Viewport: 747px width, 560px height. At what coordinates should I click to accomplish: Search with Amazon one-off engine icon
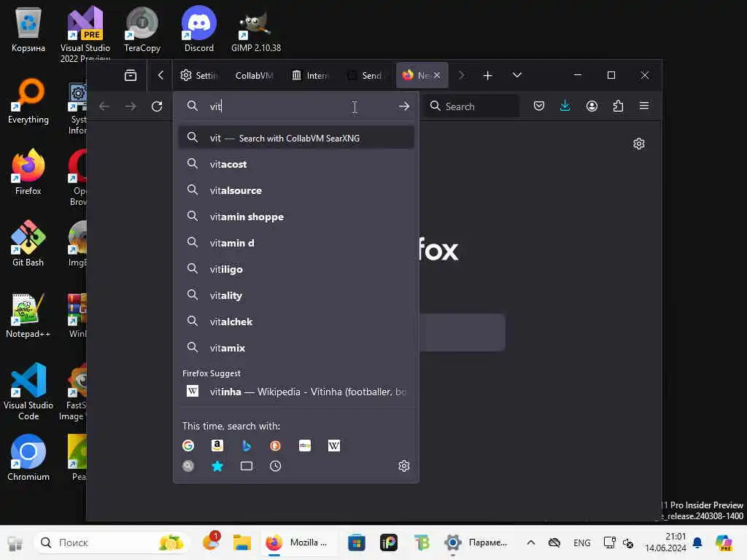click(217, 446)
